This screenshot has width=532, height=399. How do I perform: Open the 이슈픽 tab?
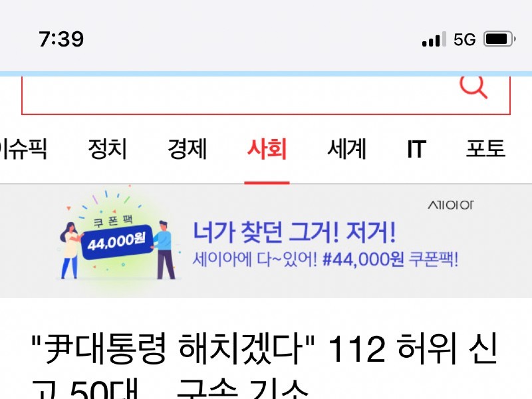click(23, 148)
